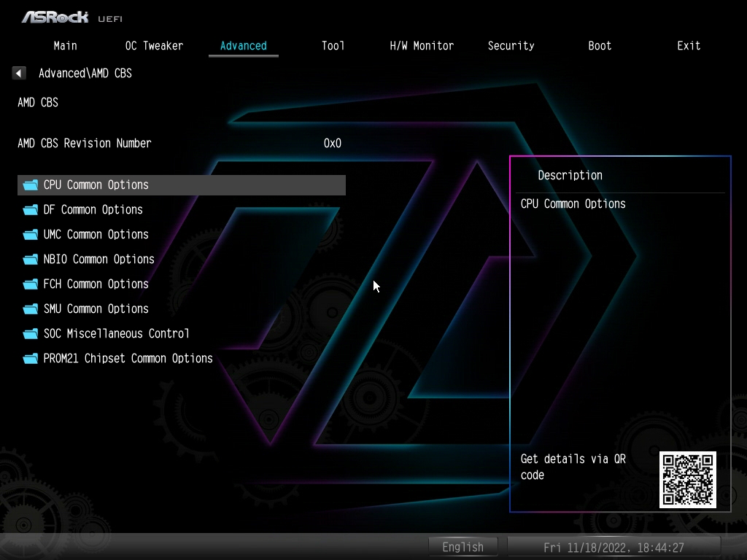Click the Description panel heading
Viewport: 747px width, 560px height.
pyautogui.click(x=570, y=175)
